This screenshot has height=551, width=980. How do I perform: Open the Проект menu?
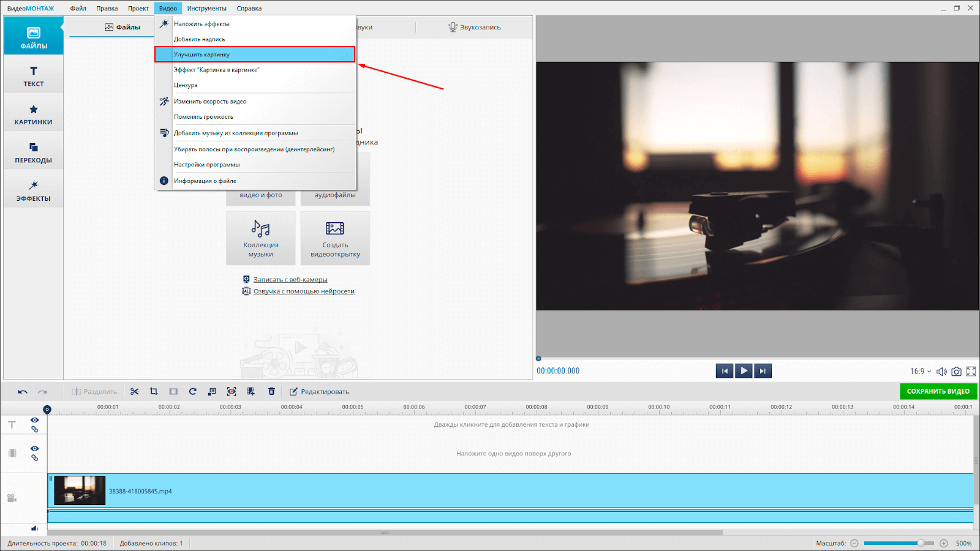(138, 9)
